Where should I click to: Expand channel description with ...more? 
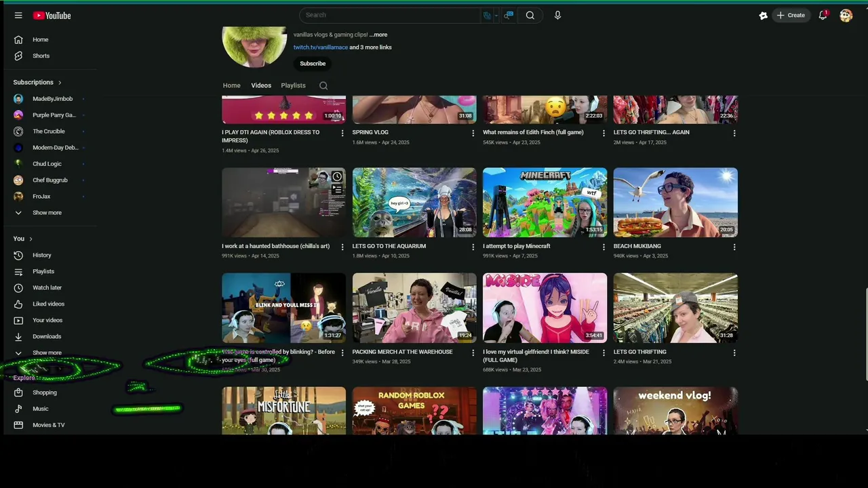click(x=378, y=35)
